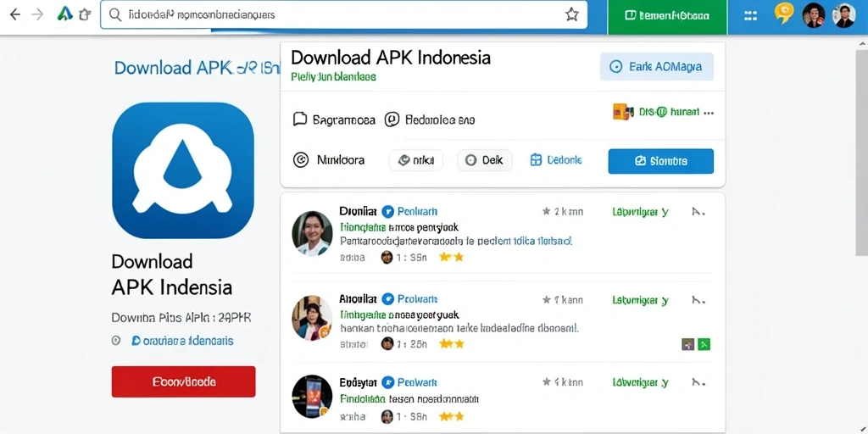Select verified badge beside 'Dronliat'
The image size is (868, 434).
pos(388,211)
